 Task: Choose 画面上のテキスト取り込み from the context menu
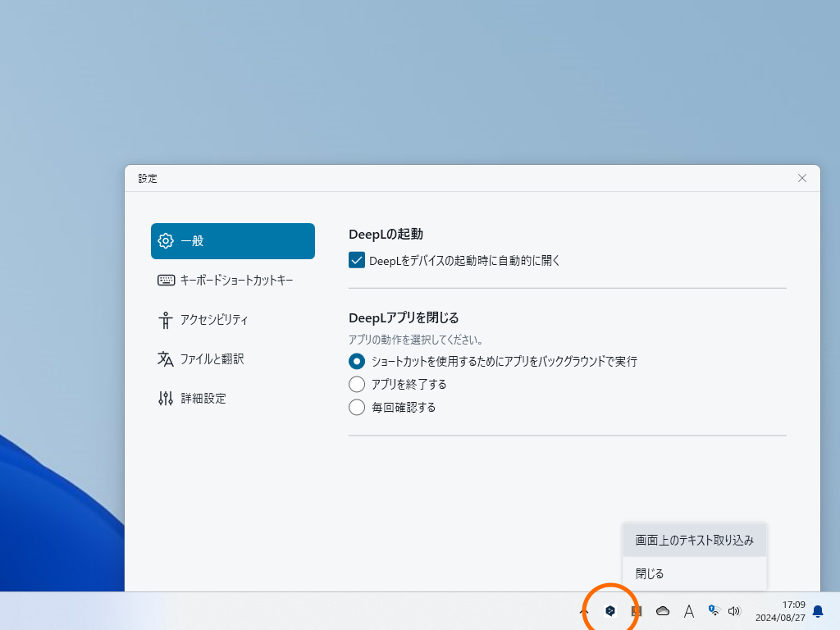(x=694, y=540)
